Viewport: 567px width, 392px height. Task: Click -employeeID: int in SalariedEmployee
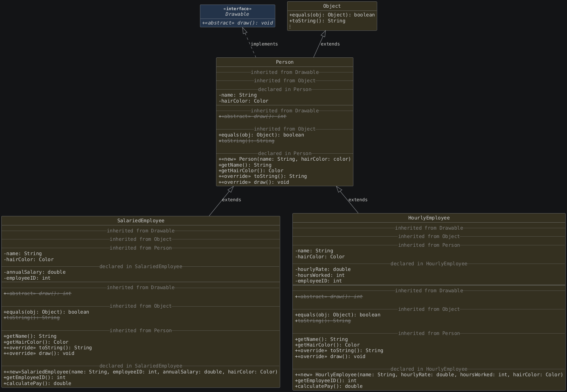[x=27, y=278]
